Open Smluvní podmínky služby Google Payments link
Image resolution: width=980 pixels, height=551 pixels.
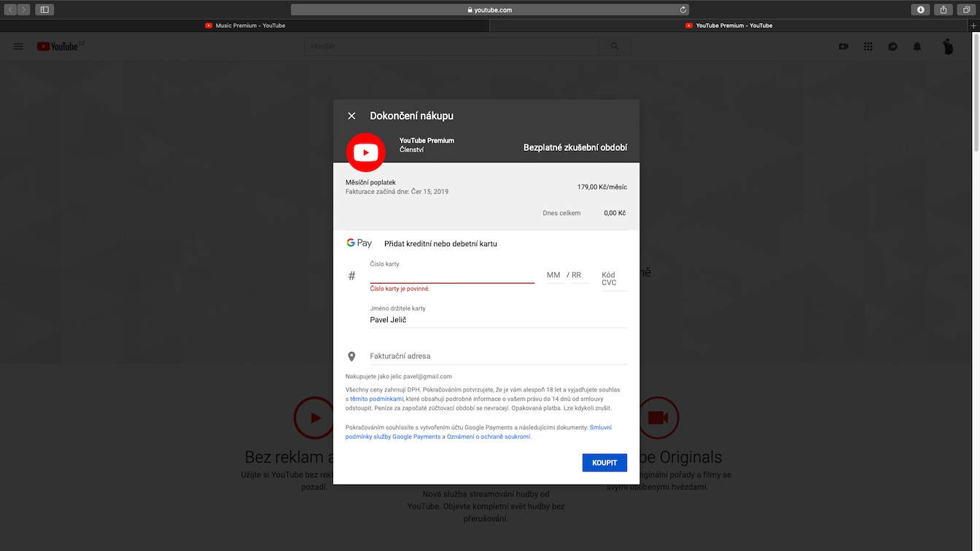[478, 432]
